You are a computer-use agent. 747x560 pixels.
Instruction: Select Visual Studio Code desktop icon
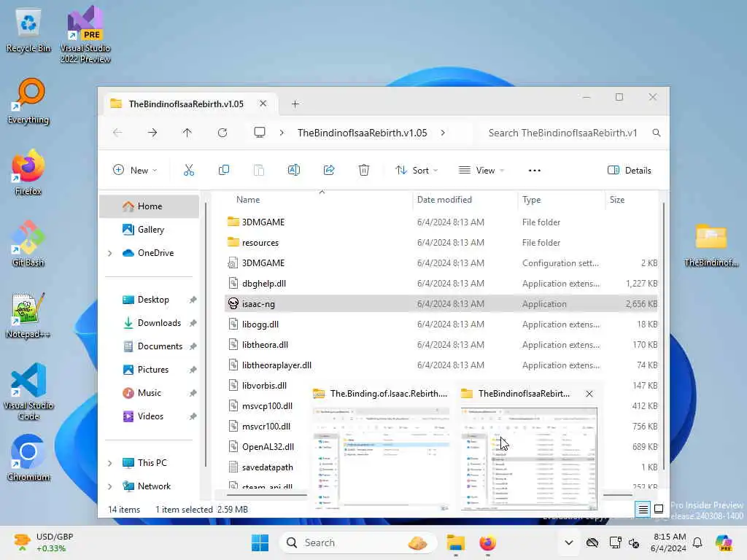click(x=28, y=392)
